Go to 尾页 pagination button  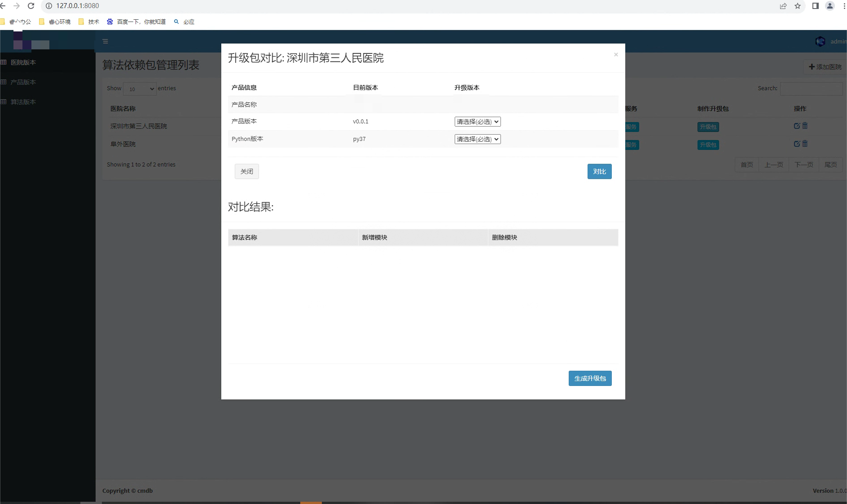tap(831, 165)
